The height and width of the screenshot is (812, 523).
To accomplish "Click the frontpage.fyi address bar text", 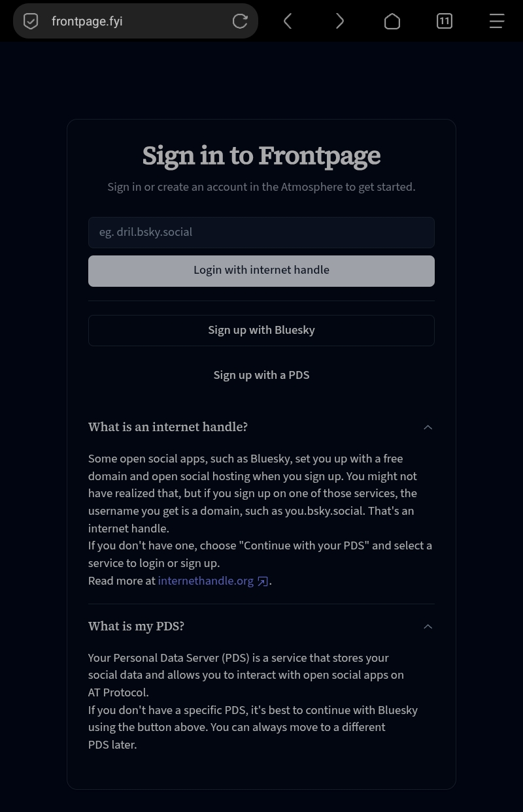I will coord(87,22).
